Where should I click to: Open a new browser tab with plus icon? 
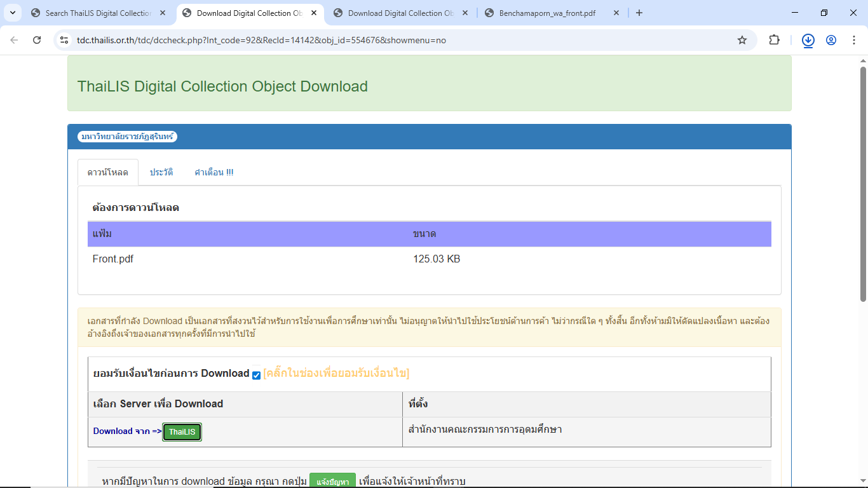point(639,13)
